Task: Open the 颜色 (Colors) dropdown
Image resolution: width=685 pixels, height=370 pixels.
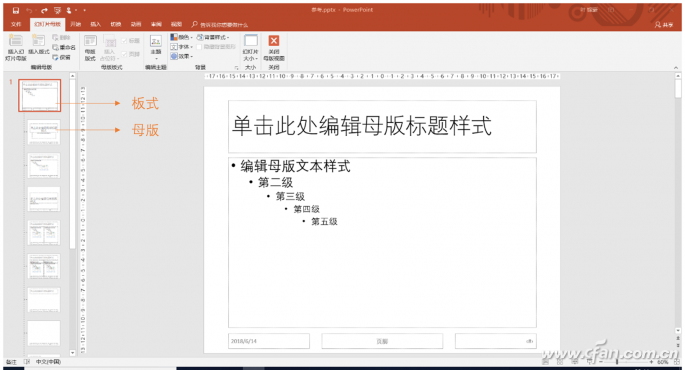Action: click(x=181, y=37)
